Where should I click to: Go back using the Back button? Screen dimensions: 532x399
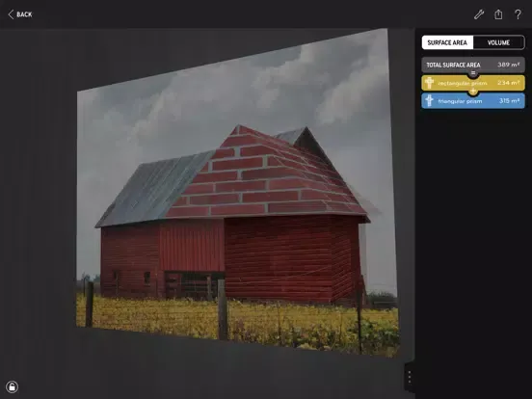[x=20, y=14]
